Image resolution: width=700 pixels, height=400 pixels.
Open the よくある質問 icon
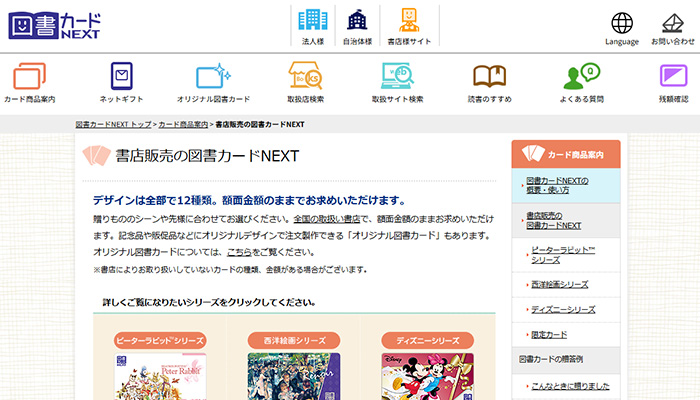pyautogui.click(x=581, y=76)
